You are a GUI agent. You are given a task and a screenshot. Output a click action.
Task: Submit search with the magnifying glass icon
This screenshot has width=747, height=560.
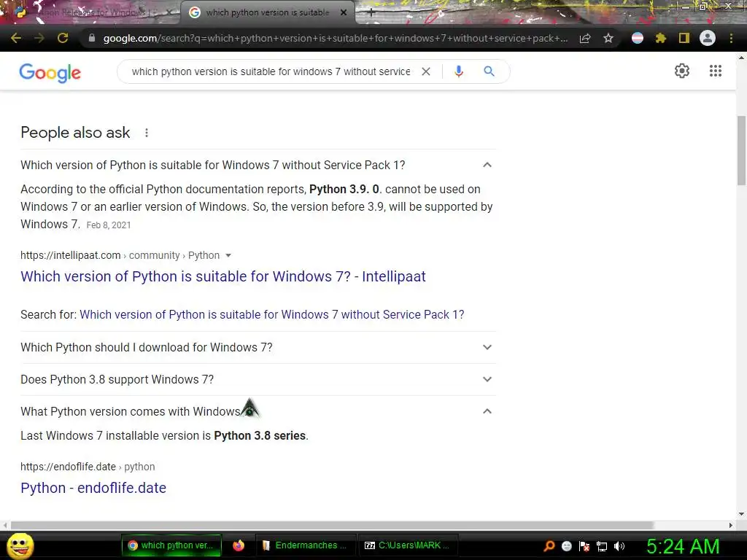[489, 71]
